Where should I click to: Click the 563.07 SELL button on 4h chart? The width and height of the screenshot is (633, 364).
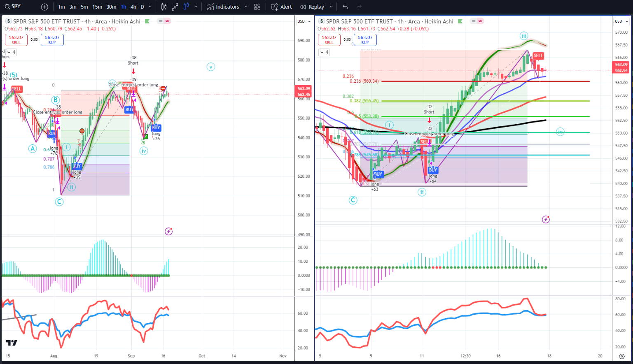[16, 40]
